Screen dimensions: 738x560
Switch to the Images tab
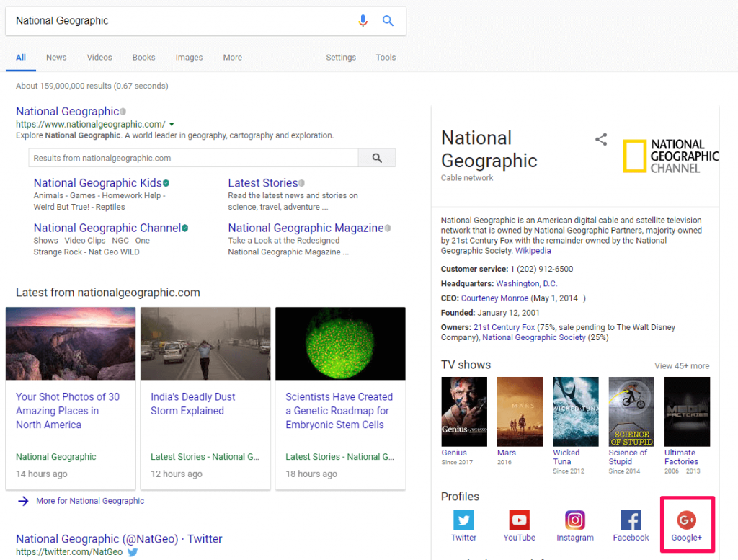(x=189, y=58)
